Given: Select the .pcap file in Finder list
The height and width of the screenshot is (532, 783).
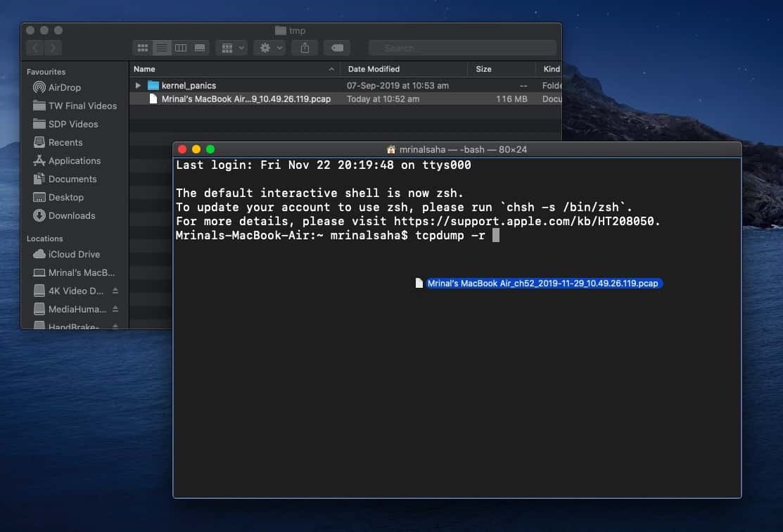Looking at the screenshot, I should point(345,99).
